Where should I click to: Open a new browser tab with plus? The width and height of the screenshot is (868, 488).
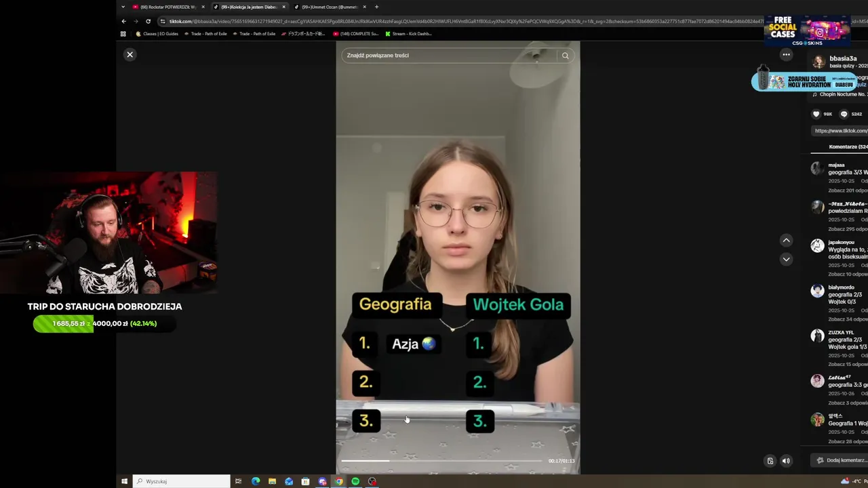(376, 7)
